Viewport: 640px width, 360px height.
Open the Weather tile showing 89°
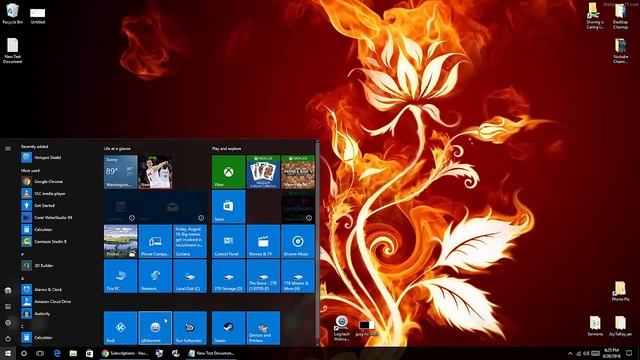[x=120, y=172]
